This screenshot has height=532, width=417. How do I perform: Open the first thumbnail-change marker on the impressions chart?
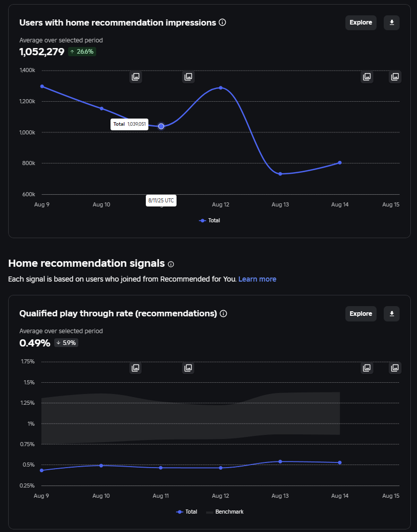pos(136,77)
